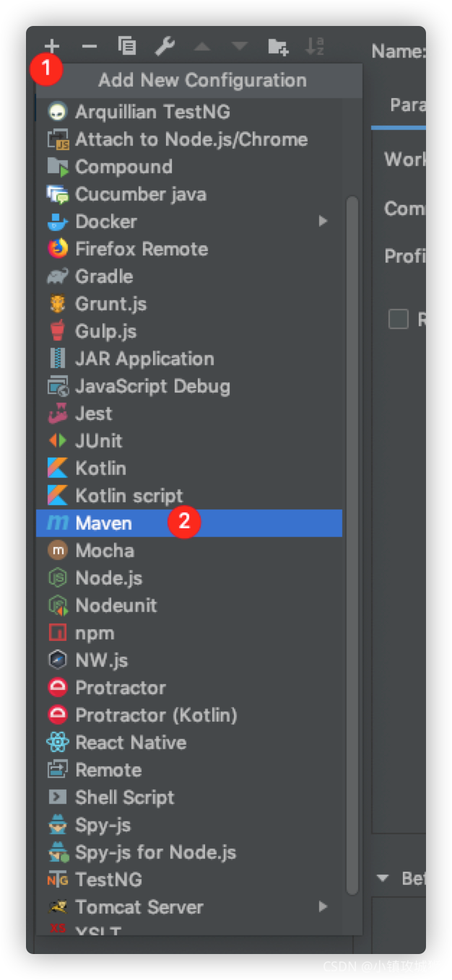This screenshot has width=452, height=980.
Task: Click the minus Remove configuration icon
Action: click(x=90, y=47)
